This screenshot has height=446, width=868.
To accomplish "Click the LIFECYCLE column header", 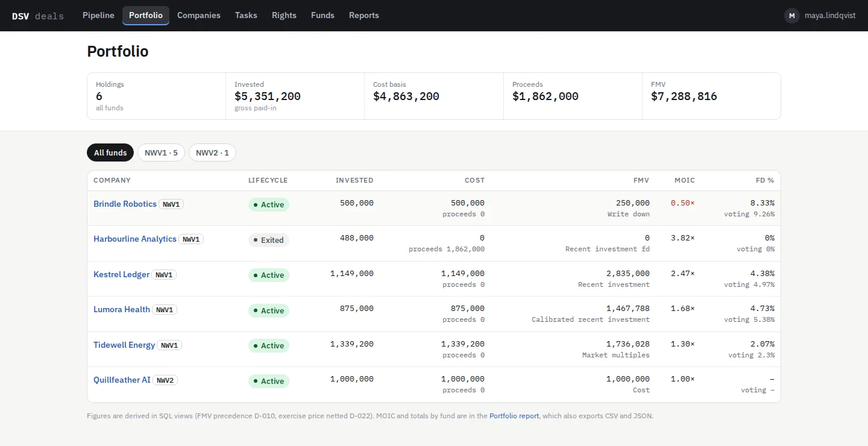I will coord(268,180).
